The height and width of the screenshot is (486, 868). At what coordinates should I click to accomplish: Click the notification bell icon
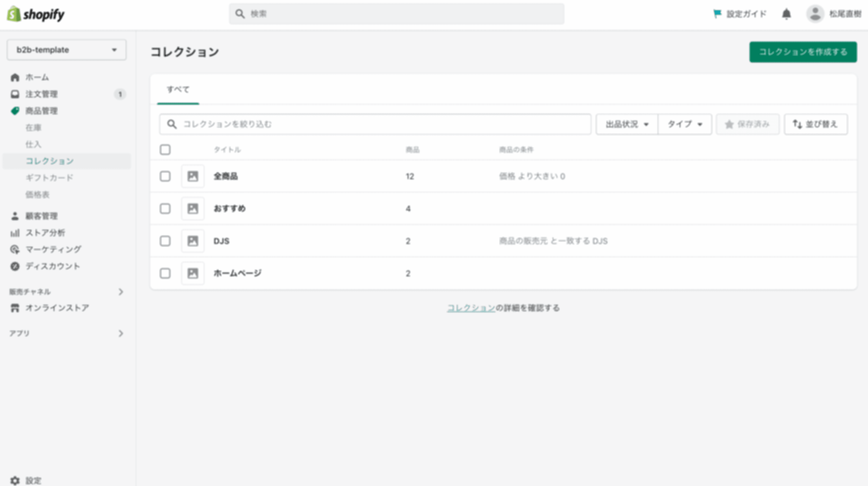tap(786, 14)
